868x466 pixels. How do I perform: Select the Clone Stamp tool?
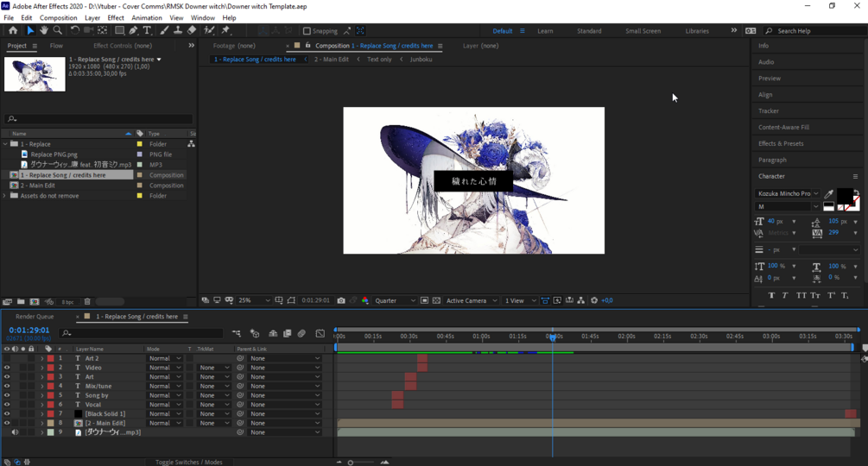(x=178, y=30)
